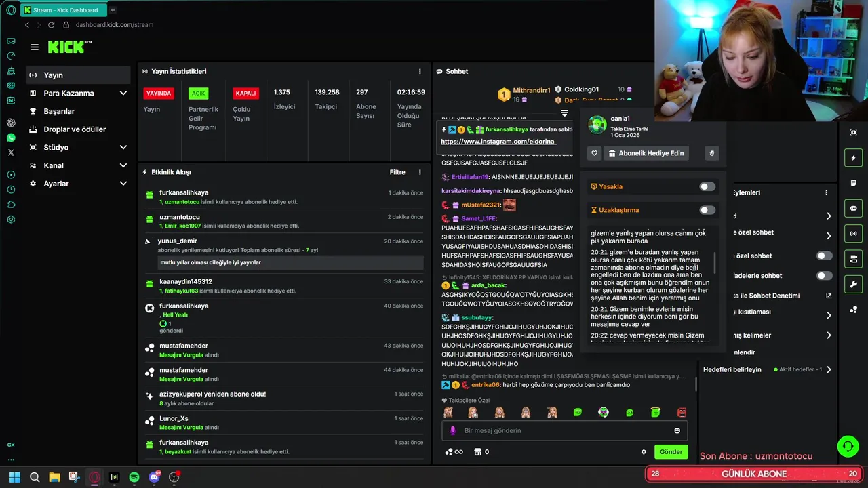Open Discord from the taskbar

(x=154, y=477)
